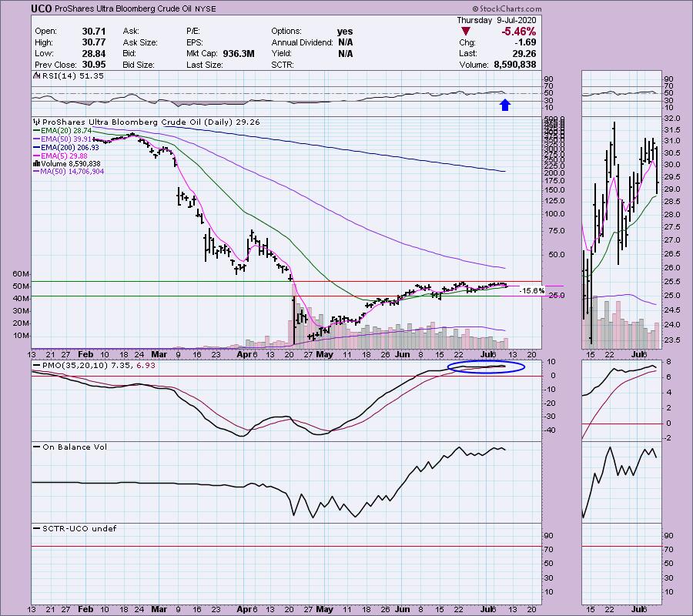The height and width of the screenshot is (616, 693).
Task: Click the 'EMA(200) 206.93' legend entry
Action: click(x=70, y=148)
